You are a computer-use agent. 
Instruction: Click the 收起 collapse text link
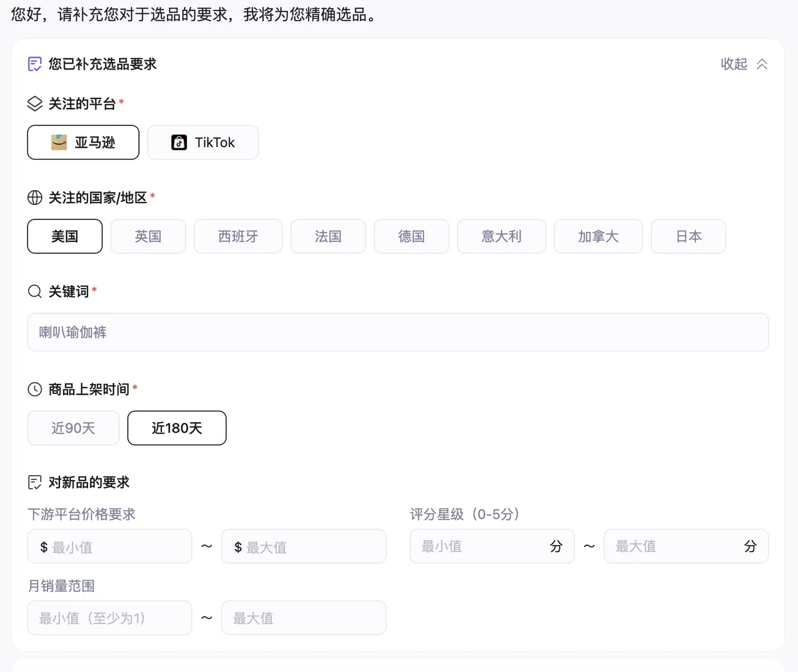tap(734, 64)
